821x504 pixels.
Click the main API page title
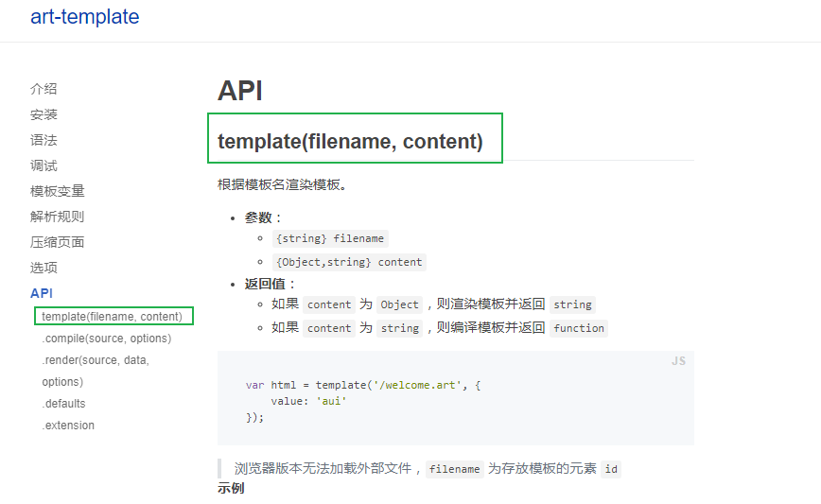[x=240, y=91]
